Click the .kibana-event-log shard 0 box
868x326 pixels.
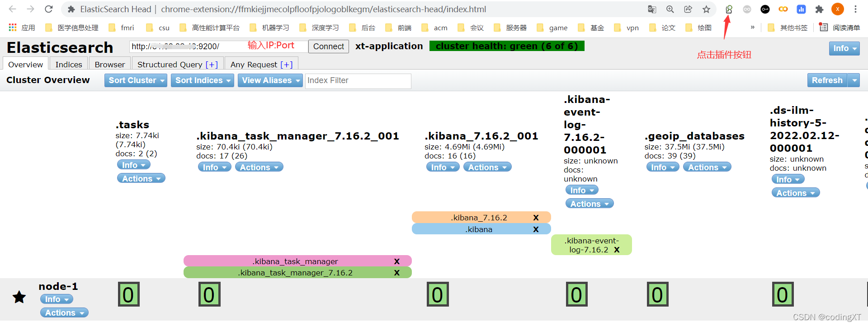click(577, 294)
